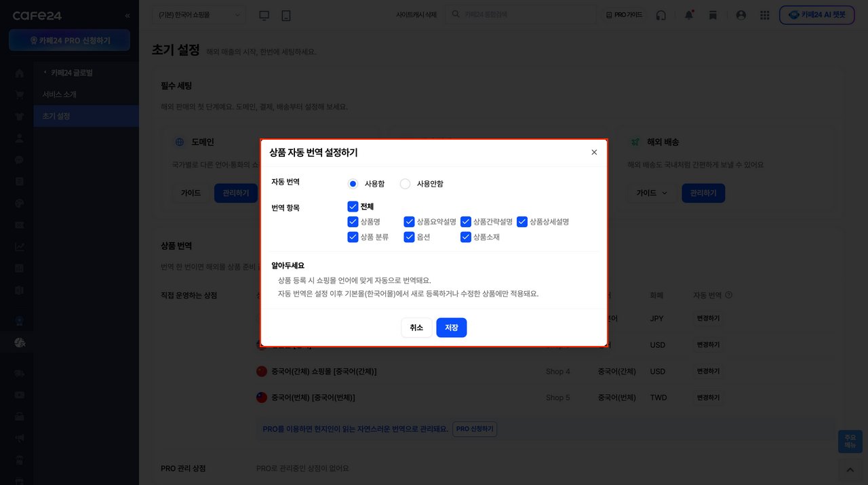Click the 중국어(간체) 쇼핑몰 [중국어(간체)] row text
Viewport: 868px width, 485px height.
(x=324, y=372)
